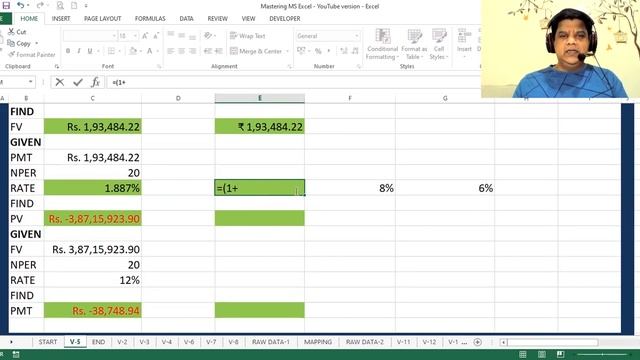This screenshot has height=360, width=640.
Task: Open the Borders dropdown arrow
Action: click(119, 51)
